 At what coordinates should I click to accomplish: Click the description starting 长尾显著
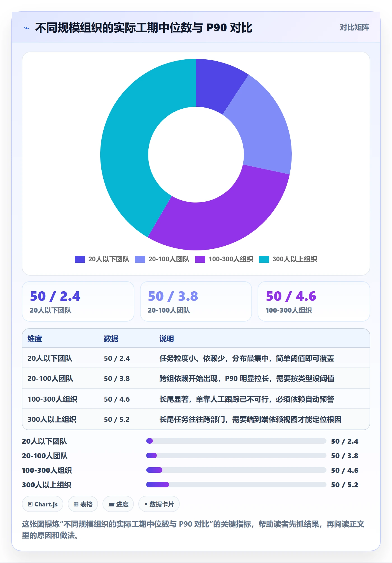[x=247, y=399]
